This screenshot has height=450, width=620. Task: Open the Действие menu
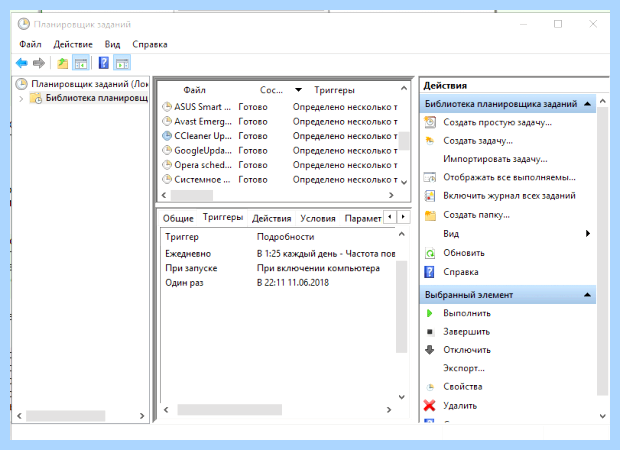[x=73, y=44]
